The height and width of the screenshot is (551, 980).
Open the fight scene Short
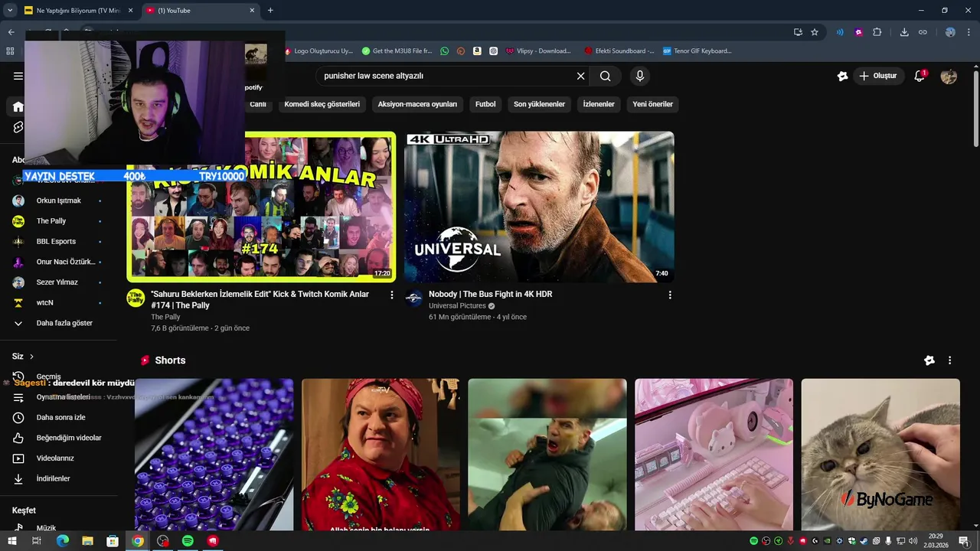click(547, 455)
